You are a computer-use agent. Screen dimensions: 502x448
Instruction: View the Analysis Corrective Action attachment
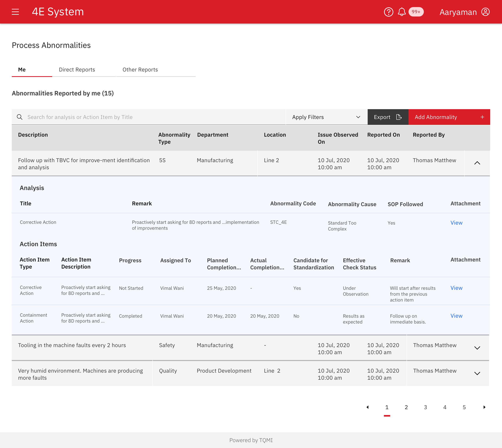click(456, 223)
